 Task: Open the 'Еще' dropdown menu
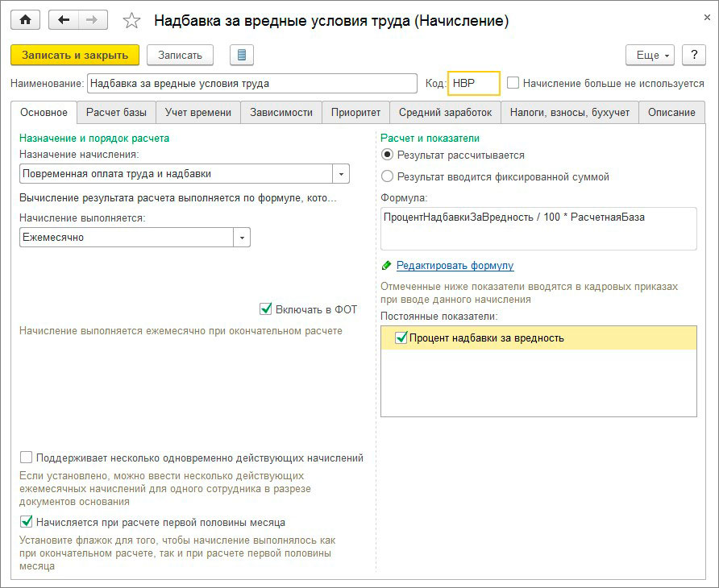pyautogui.click(x=653, y=55)
